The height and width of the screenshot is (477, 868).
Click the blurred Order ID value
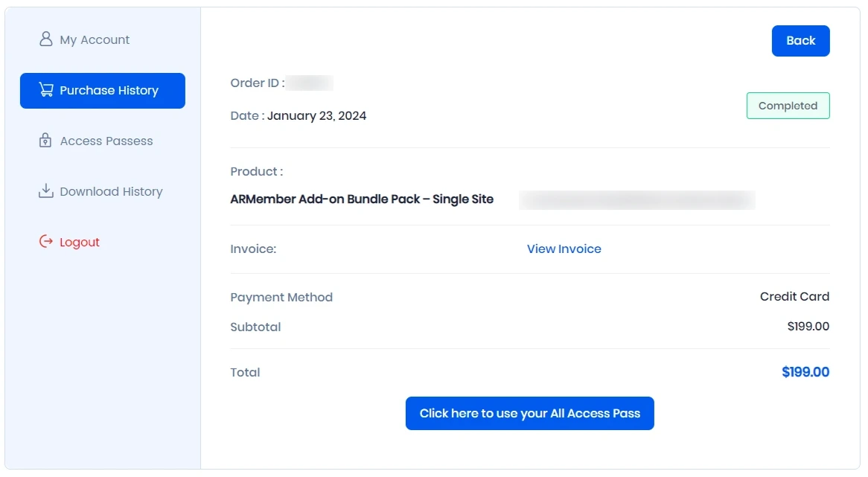[310, 83]
